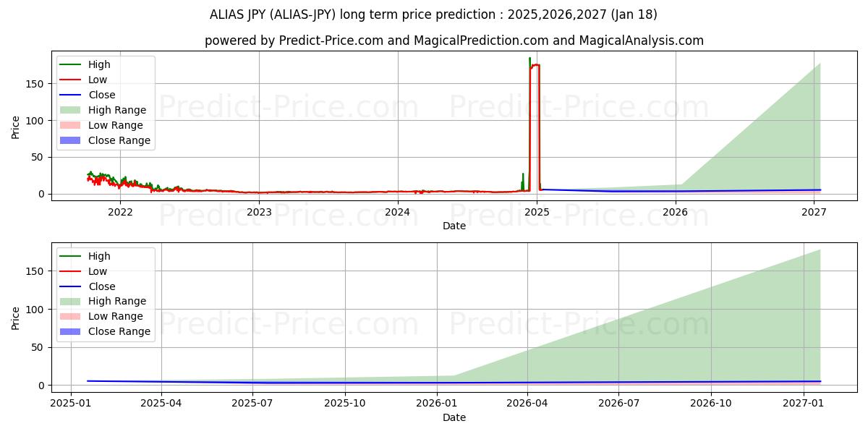Click the pink Low Range swatch in top legend
Viewport: 868px width, 434px height.
point(71,125)
